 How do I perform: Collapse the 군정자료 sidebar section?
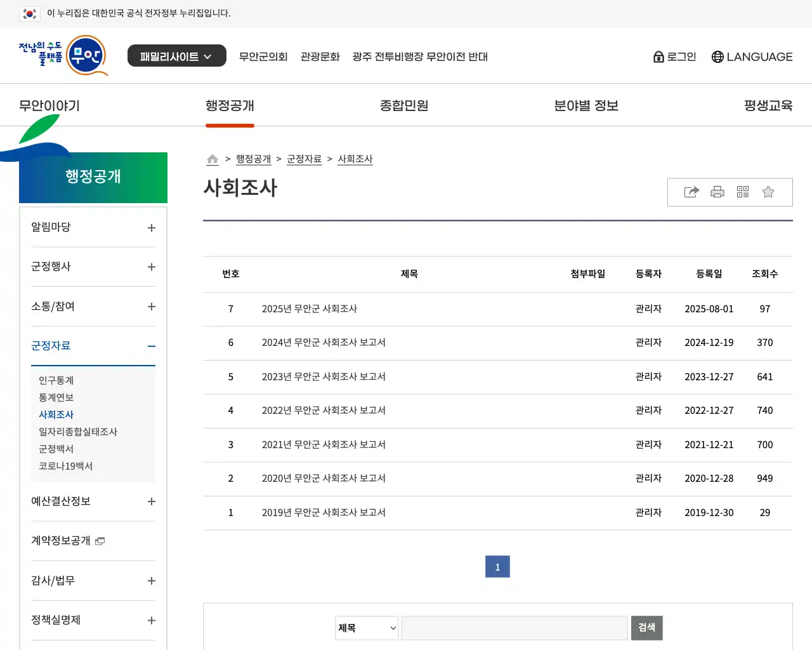(152, 346)
